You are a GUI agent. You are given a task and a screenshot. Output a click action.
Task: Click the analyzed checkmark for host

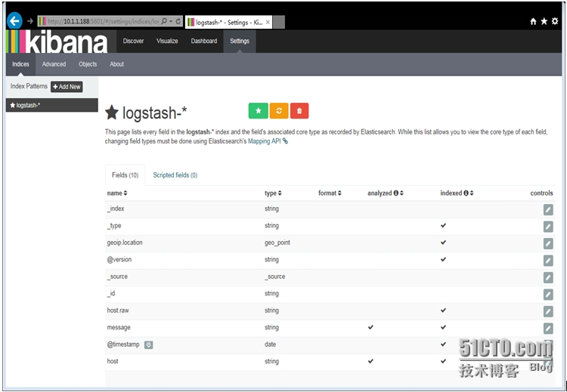pos(370,361)
